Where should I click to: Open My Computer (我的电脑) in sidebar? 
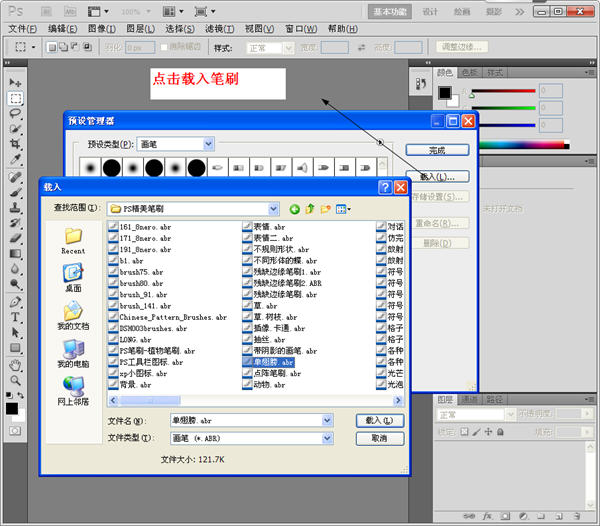(x=73, y=353)
